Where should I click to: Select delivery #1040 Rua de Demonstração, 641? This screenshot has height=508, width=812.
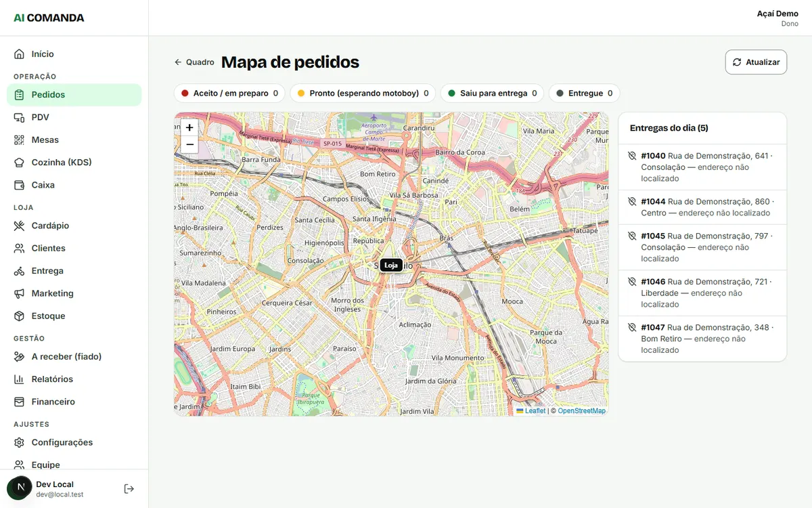pyautogui.click(x=702, y=167)
